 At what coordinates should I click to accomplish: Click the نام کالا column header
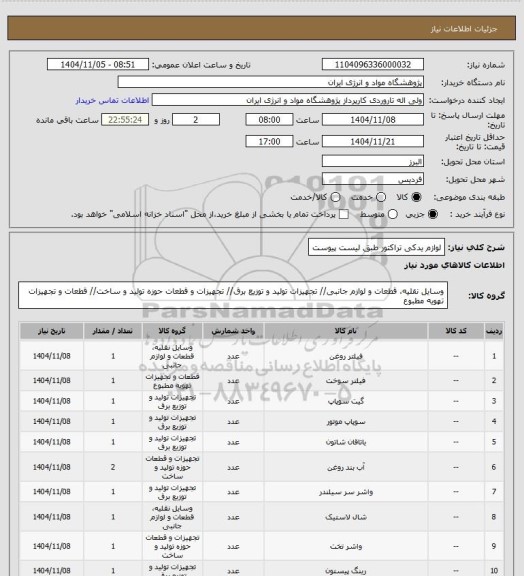[346, 331]
